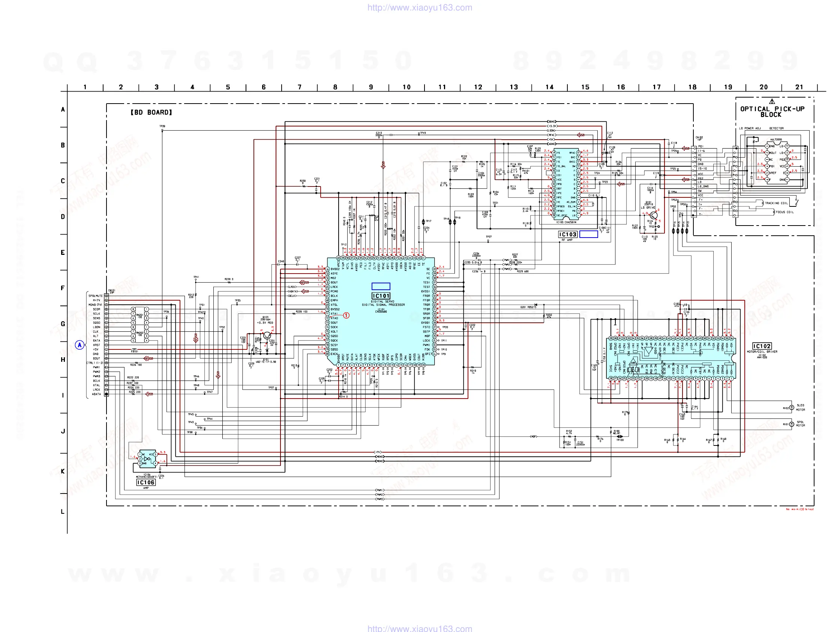Click the red signal arrow beside ADATA connector pin
The height and width of the screenshot is (632, 840).
(149, 394)
